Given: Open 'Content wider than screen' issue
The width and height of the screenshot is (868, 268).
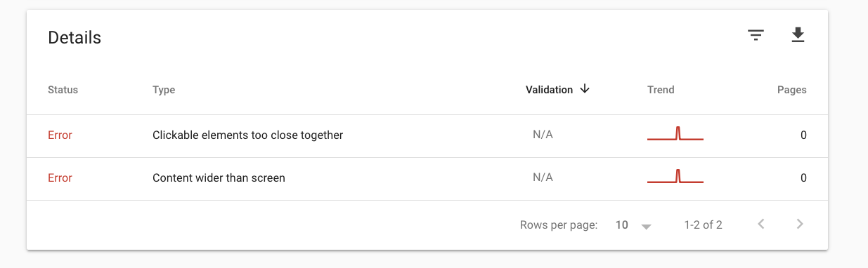Looking at the screenshot, I should coord(219,177).
